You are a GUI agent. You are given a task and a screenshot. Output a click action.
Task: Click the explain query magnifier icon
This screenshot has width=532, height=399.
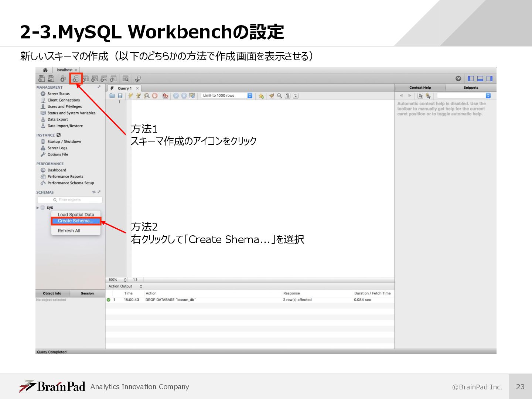pos(147,96)
